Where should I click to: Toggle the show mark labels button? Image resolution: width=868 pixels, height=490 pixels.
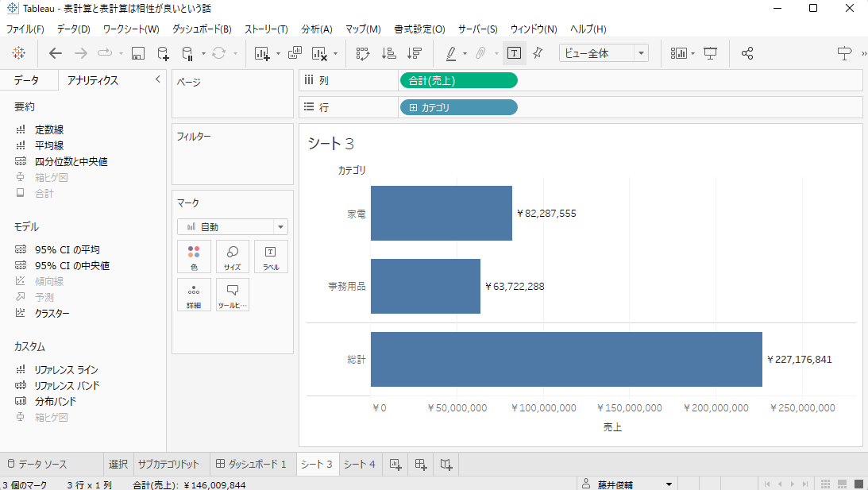[x=514, y=53]
